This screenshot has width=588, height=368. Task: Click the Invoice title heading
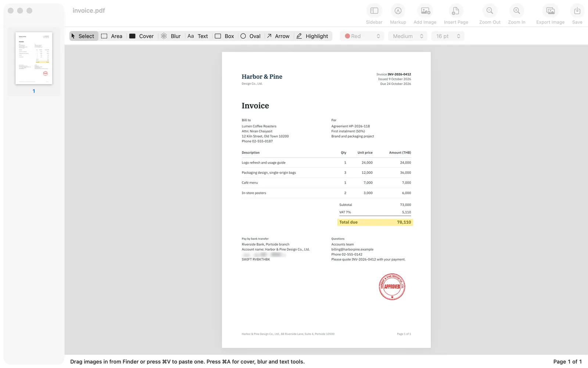(255, 106)
